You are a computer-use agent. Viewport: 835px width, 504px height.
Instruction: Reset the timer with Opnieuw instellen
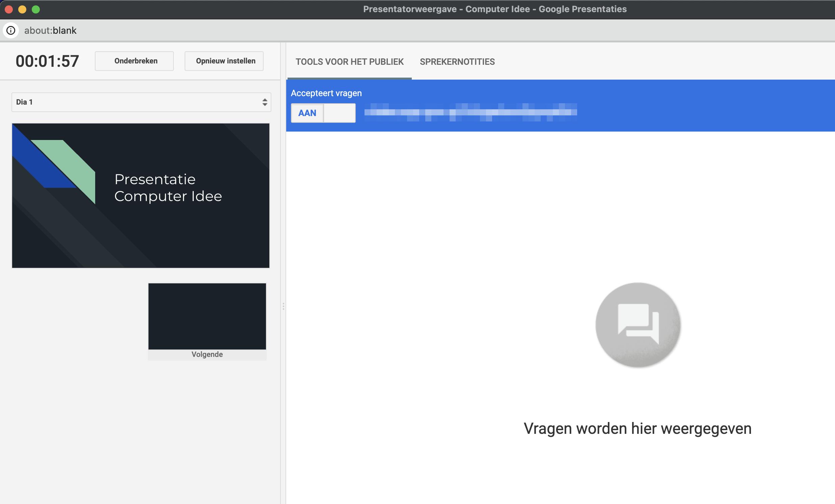point(224,61)
